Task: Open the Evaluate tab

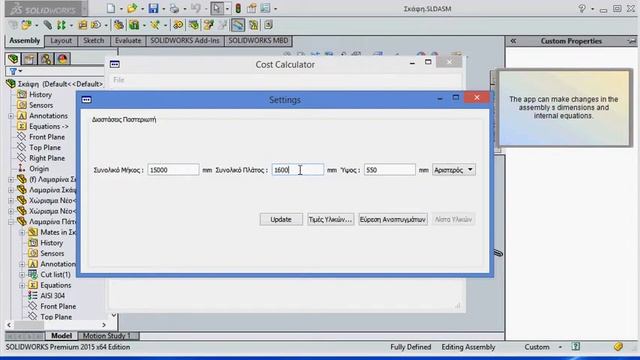Action: (128, 41)
